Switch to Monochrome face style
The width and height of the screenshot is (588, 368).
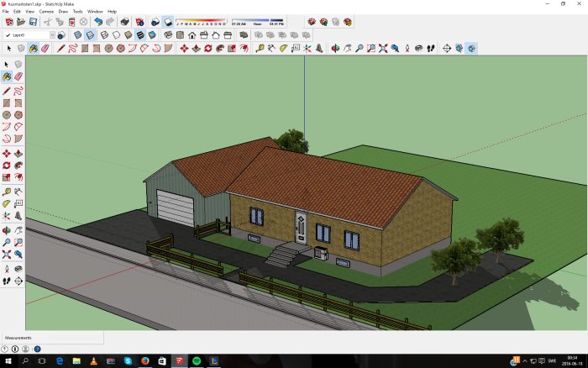[152, 35]
